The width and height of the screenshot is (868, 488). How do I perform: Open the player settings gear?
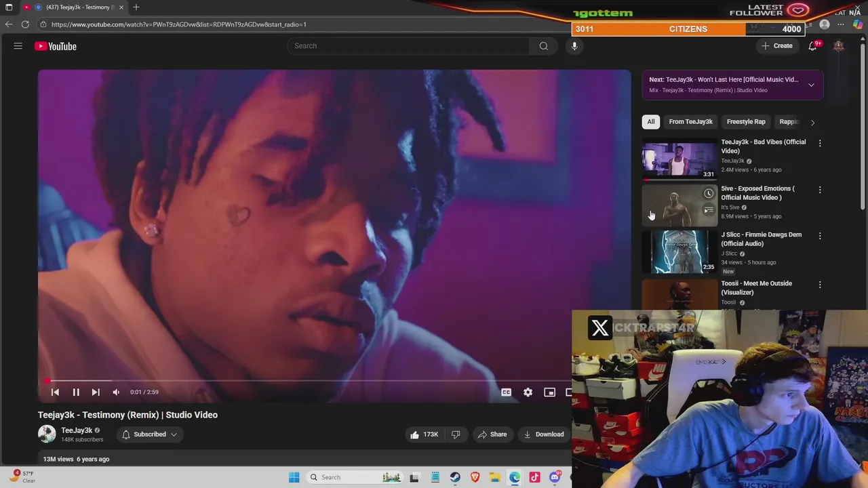coord(528,392)
